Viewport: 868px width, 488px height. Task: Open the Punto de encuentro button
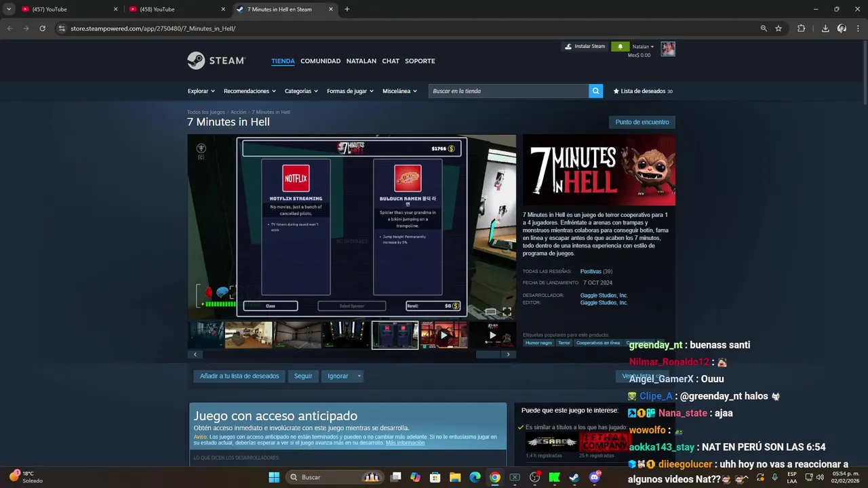pyautogui.click(x=642, y=122)
